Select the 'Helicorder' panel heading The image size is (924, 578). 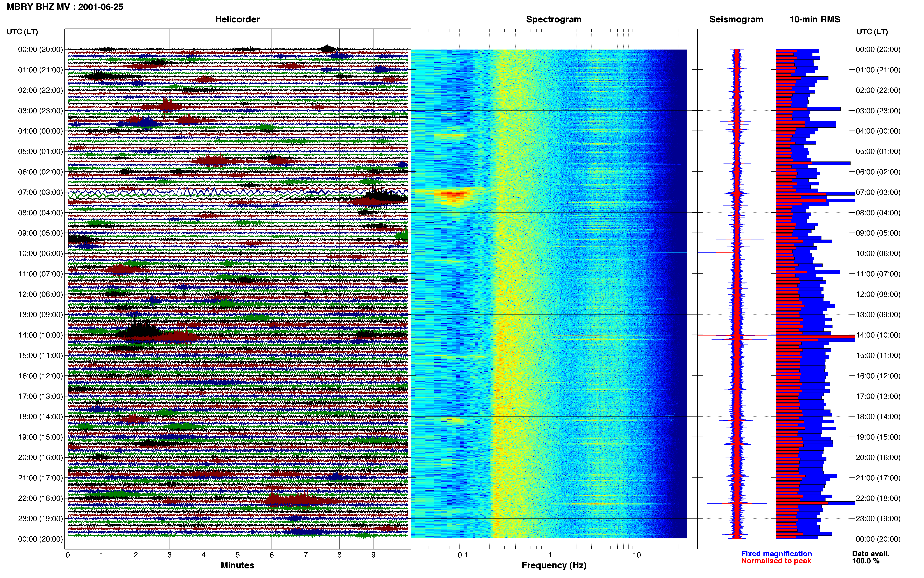(x=237, y=20)
